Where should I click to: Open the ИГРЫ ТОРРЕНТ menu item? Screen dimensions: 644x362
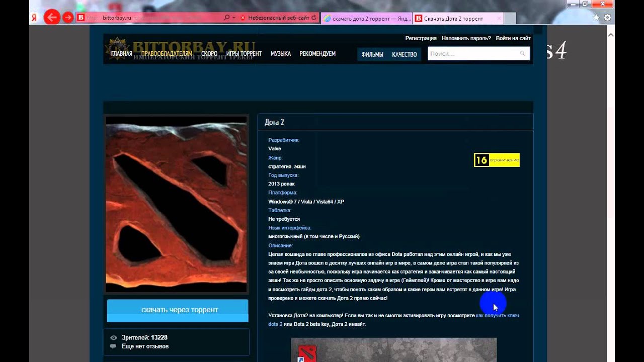(x=244, y=54)
